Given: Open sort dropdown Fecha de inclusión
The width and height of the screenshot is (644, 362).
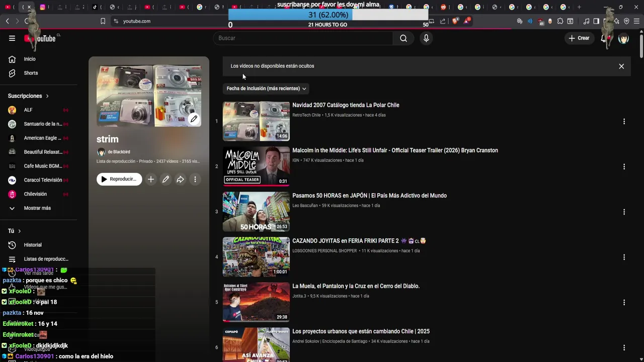Looking at the screenshot, I should 266,88.
